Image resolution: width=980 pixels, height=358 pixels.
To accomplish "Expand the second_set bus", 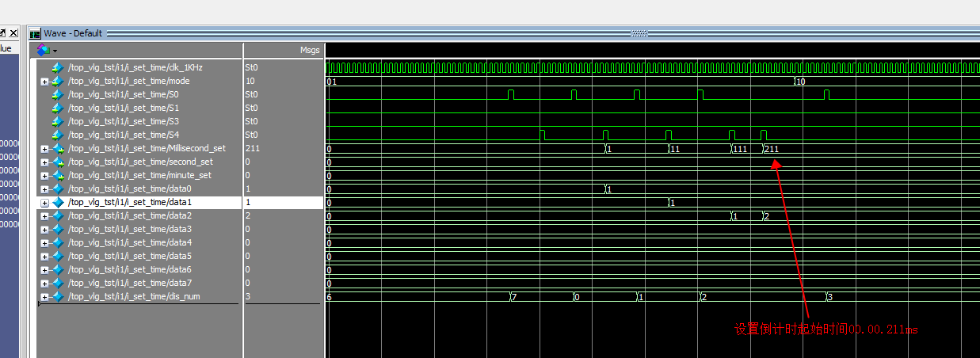I will point(44,162).
